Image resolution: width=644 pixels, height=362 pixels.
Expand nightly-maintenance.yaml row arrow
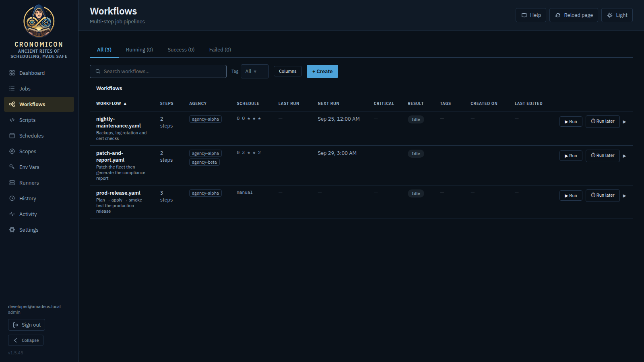(625, 122)
